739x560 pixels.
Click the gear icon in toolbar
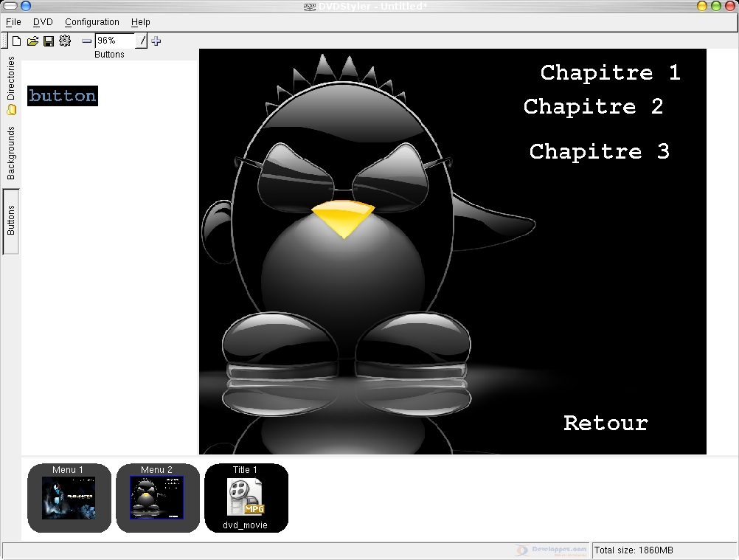(x=65, y=41)
